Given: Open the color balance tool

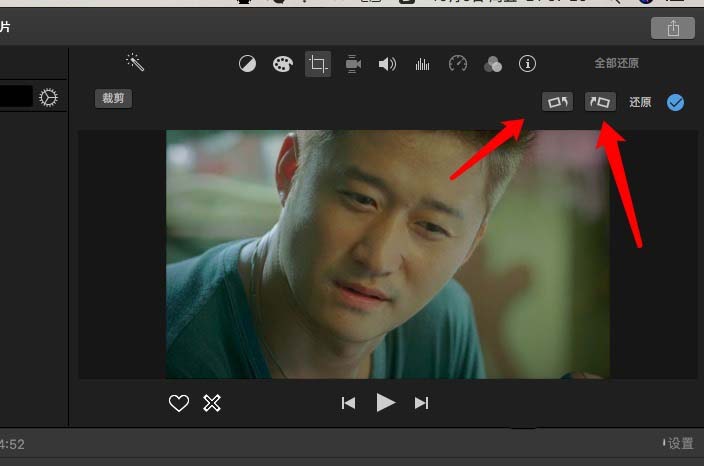Looking at the screenshot, I should (247, 64).
